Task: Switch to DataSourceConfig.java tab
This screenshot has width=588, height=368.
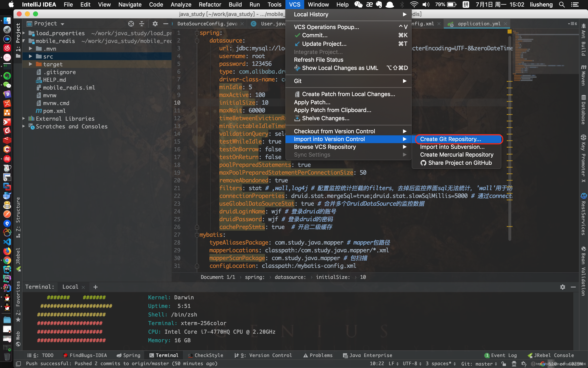Action: [207, 24]
